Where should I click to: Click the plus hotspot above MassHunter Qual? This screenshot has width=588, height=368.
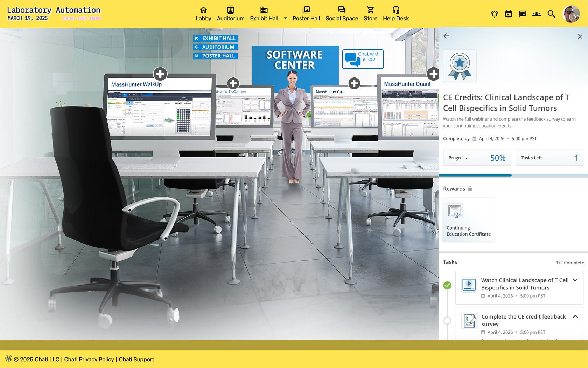click(x=354, y=83)
